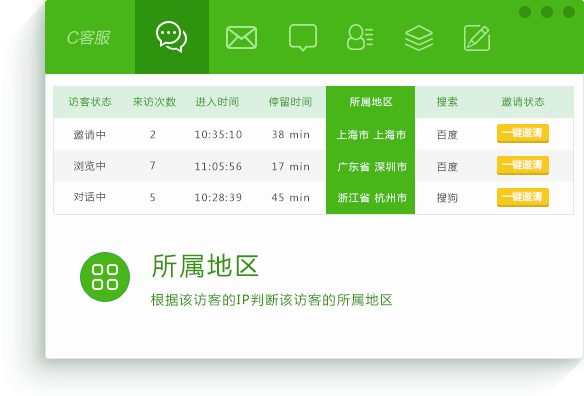Click 一键邀请 button for 杭州市 visitor
Viewport: 584px width, 396px height.
tap(523, 197)
